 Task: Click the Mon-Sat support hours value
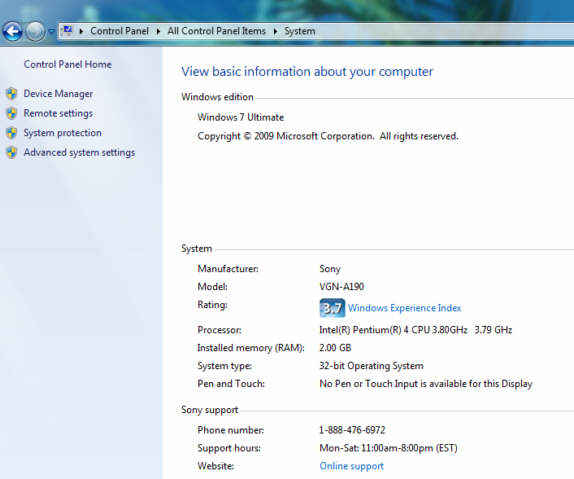pos(388,448)
